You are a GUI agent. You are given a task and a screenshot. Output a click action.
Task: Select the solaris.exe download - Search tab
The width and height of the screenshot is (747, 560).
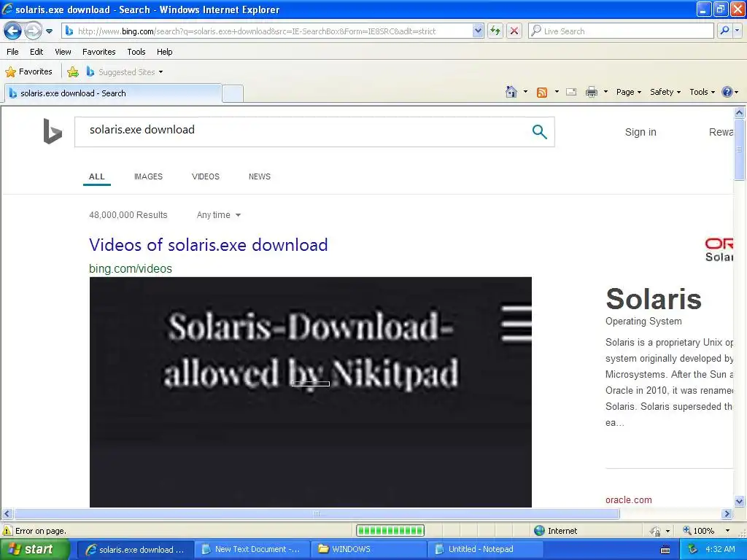113,93
